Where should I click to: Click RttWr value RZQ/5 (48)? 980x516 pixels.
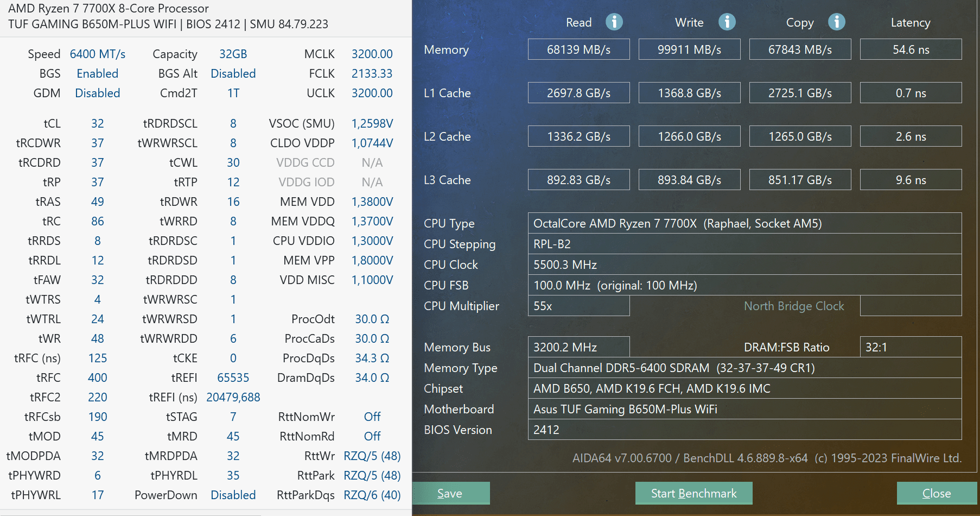tap(372, 456)
